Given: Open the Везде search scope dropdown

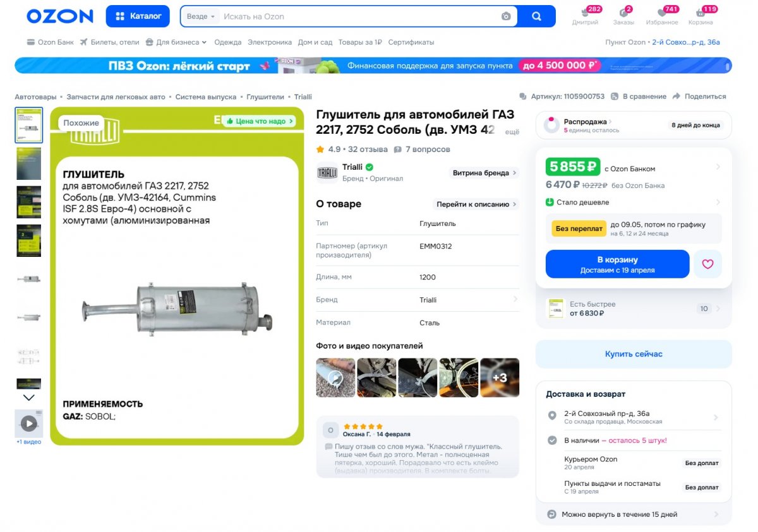Looking at the screenshot, I should pos(201,16).
